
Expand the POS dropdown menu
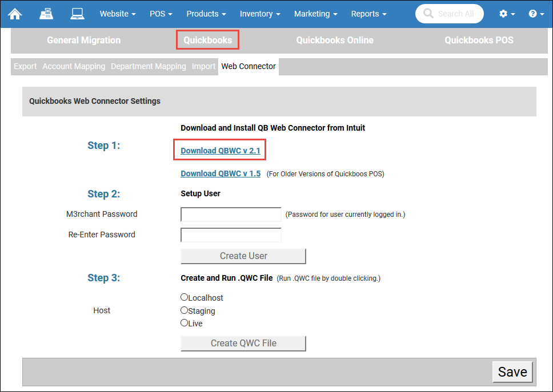click(161, 14)
